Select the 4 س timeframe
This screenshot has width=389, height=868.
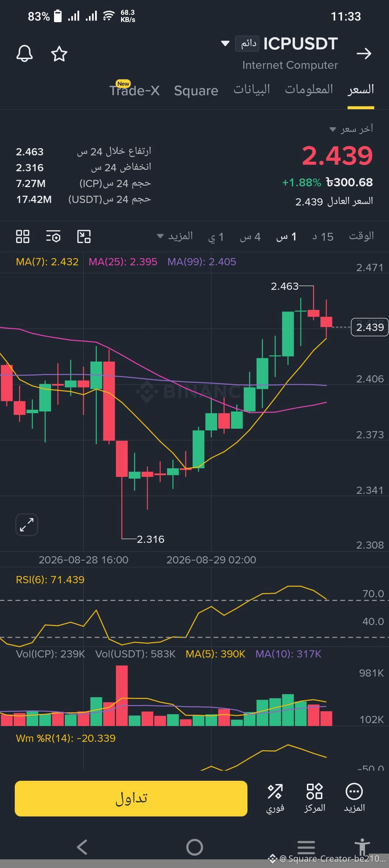click(250, 237)
